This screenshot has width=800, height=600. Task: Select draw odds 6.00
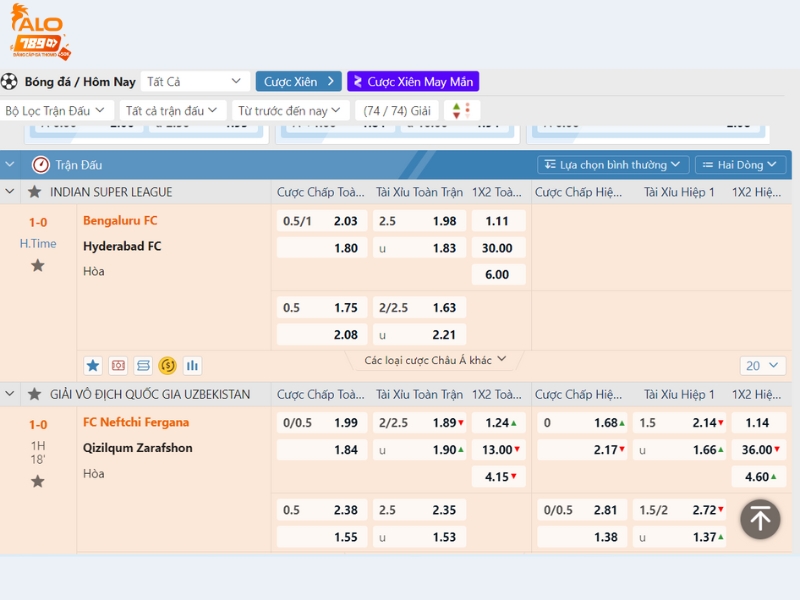point(498,274)
